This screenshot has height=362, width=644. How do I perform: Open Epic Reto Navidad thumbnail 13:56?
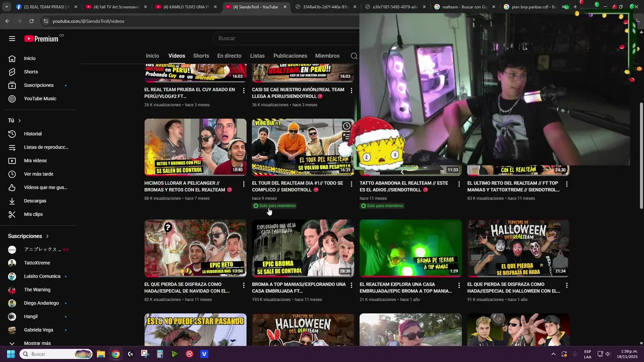(x=195, y=248)
